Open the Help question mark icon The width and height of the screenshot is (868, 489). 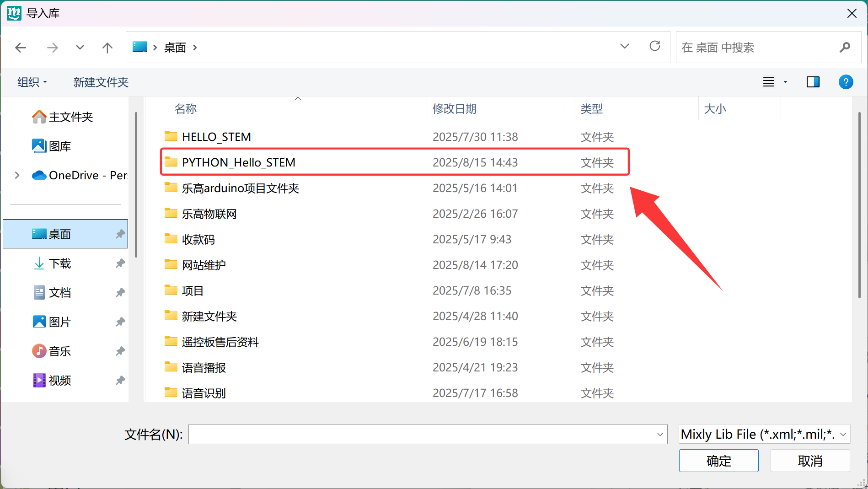[x=846, y=82]
